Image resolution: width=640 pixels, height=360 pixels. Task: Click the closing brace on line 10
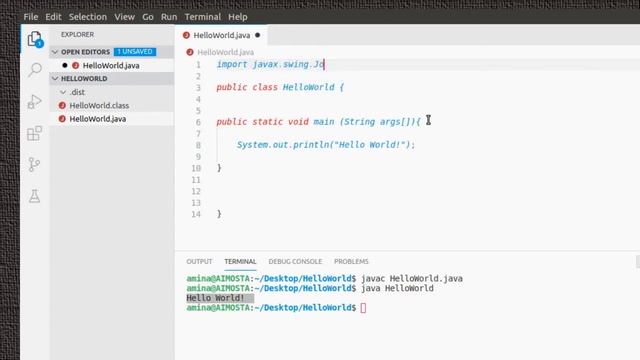click(x=219, y=168)
